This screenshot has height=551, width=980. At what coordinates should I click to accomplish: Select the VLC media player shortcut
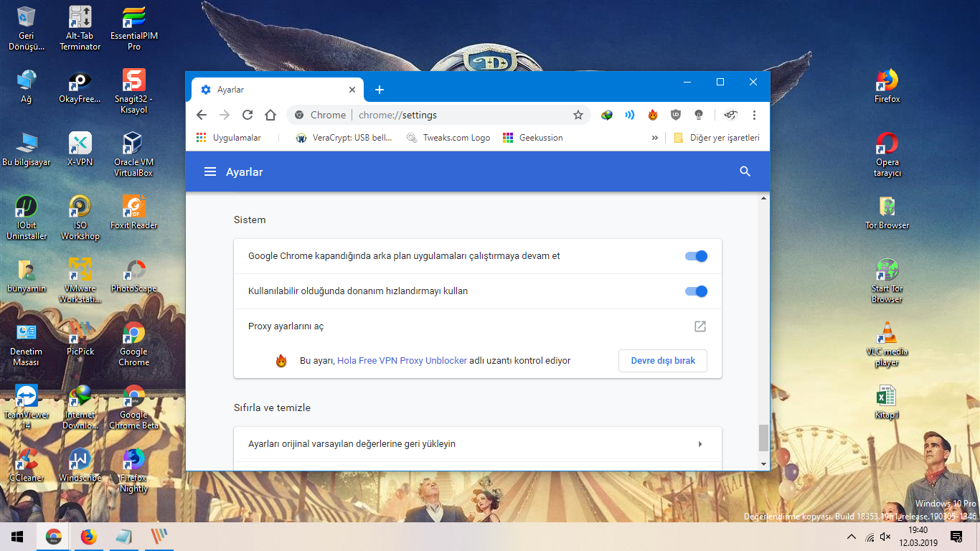click(x=887, y=344)
